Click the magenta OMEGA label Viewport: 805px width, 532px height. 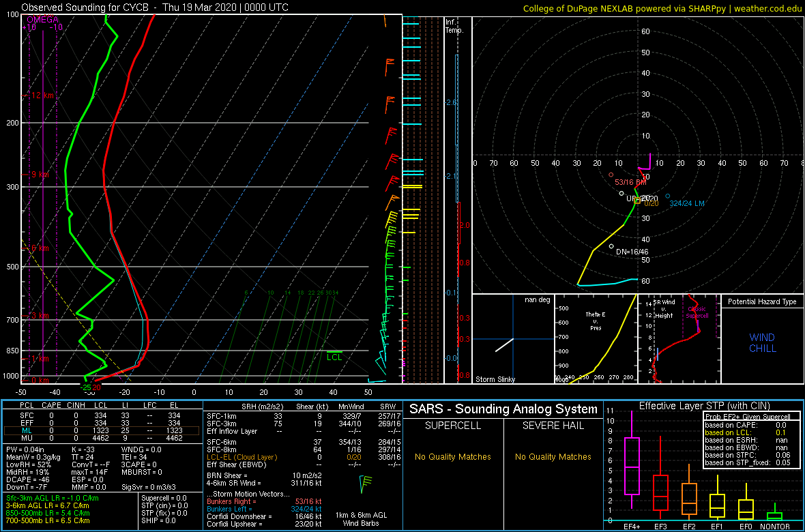click(42, 20)
